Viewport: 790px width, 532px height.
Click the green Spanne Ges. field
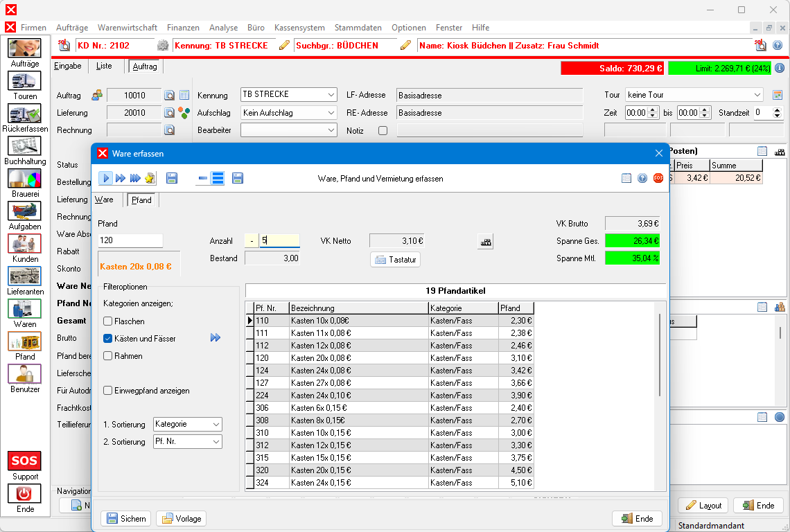pyautogui.click(x=632, y=240)
